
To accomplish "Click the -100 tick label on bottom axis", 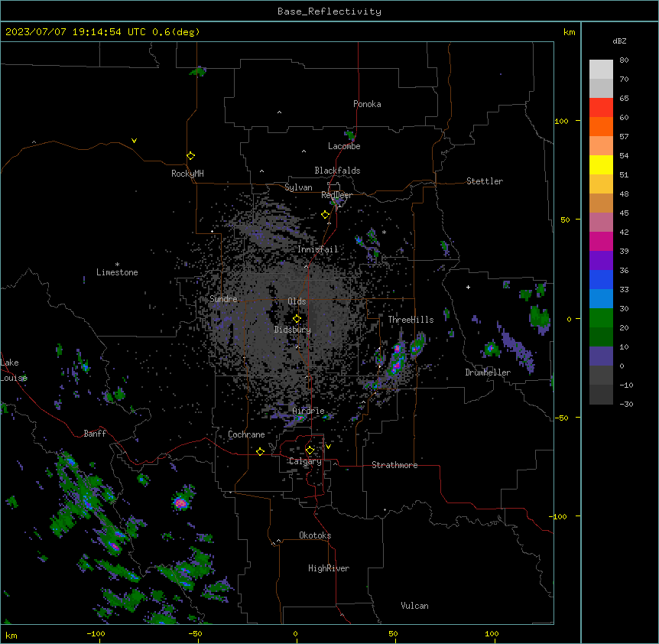I will point(96,633).
